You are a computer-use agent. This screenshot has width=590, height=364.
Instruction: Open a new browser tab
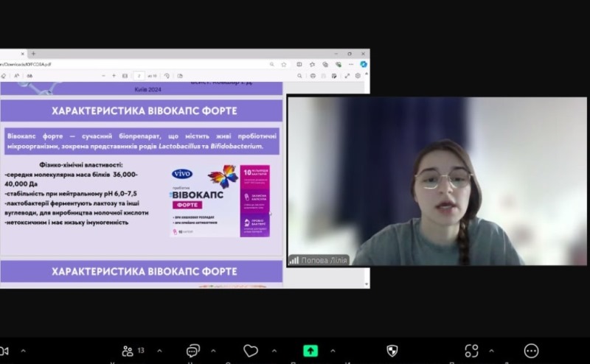[33, 54]
